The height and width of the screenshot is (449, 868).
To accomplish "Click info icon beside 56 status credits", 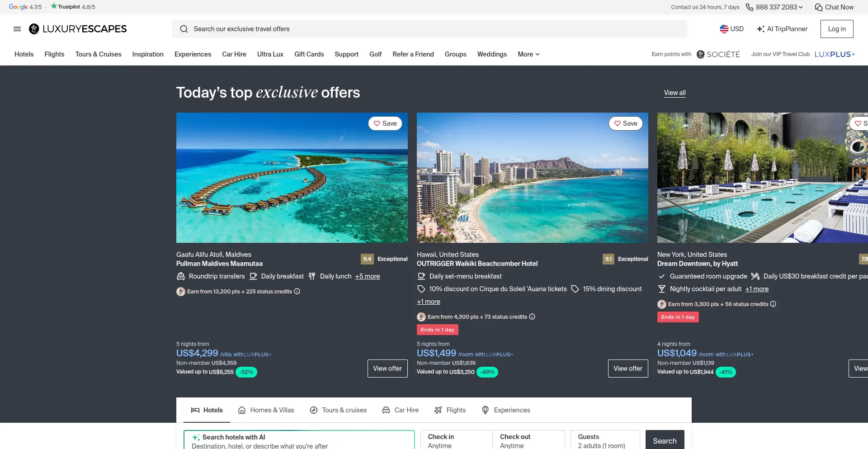I will 773,304.
